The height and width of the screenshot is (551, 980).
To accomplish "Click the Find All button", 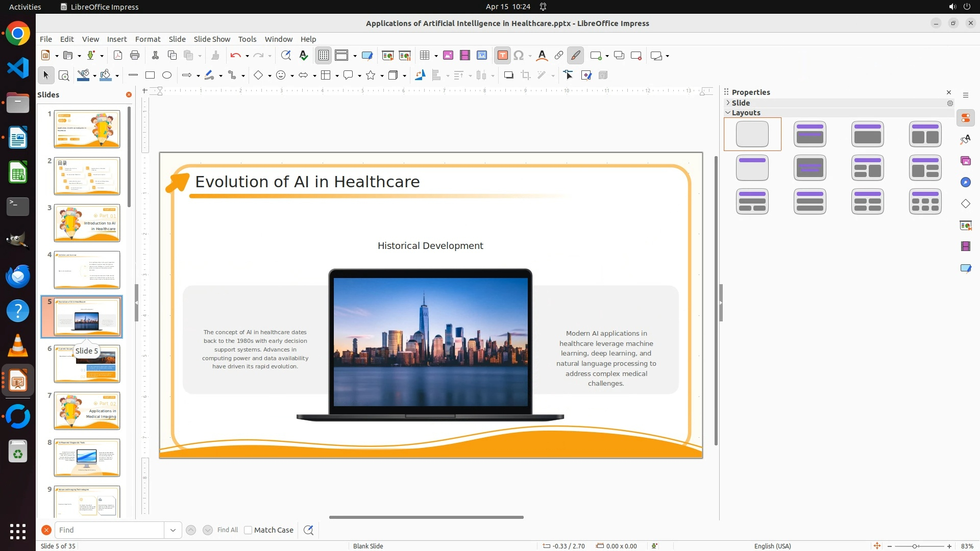I will point(227,530).
